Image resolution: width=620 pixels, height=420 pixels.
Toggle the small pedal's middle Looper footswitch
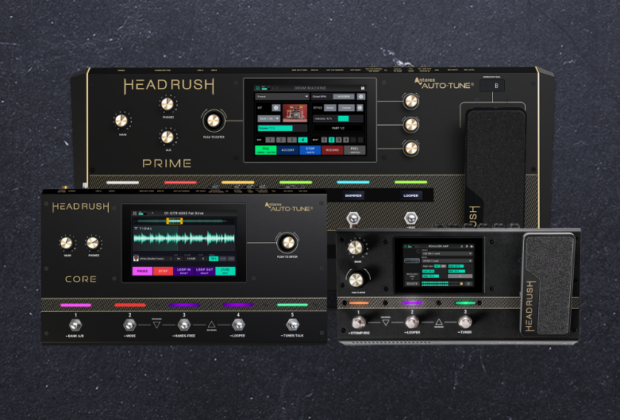click(409, 322)
